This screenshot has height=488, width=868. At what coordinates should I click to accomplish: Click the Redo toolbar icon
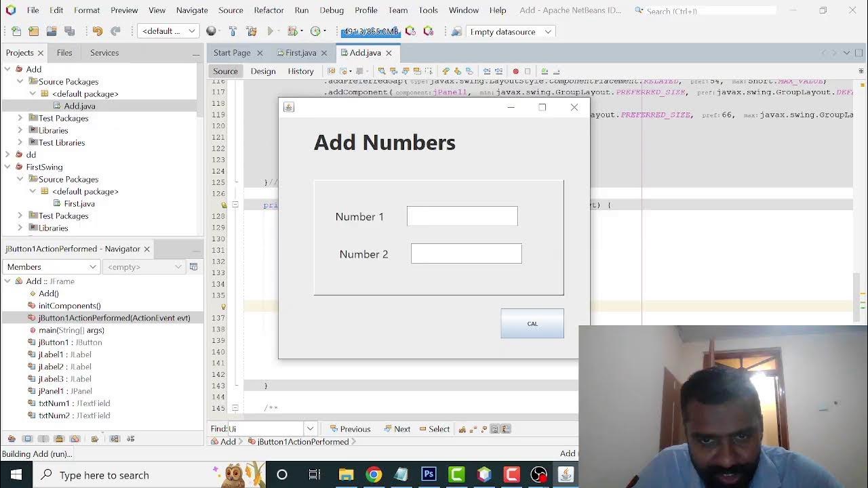coord(115,31)
